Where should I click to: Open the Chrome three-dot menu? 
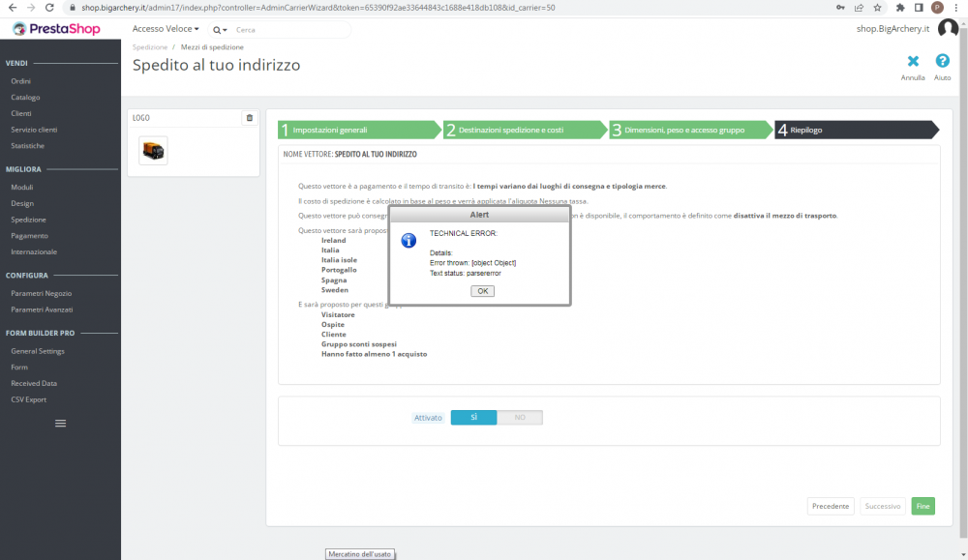pyautogui.click(x=955, y=8)
